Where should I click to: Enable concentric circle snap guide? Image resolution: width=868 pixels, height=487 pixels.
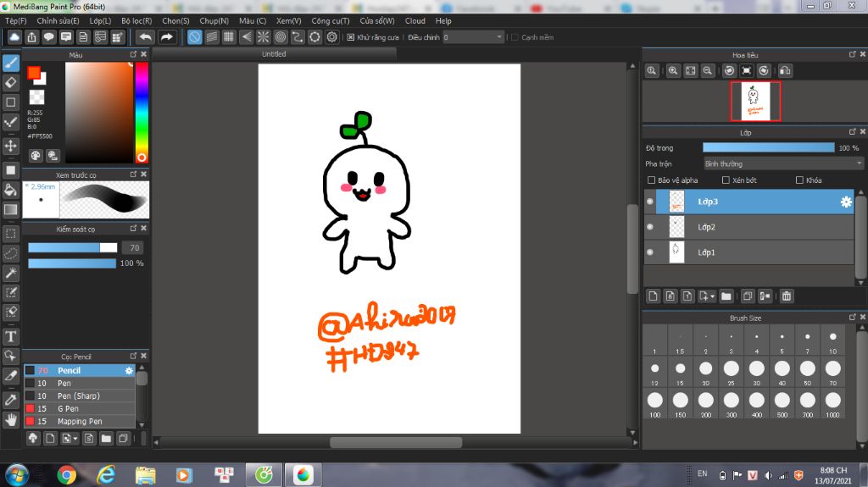tap(281, 37)
